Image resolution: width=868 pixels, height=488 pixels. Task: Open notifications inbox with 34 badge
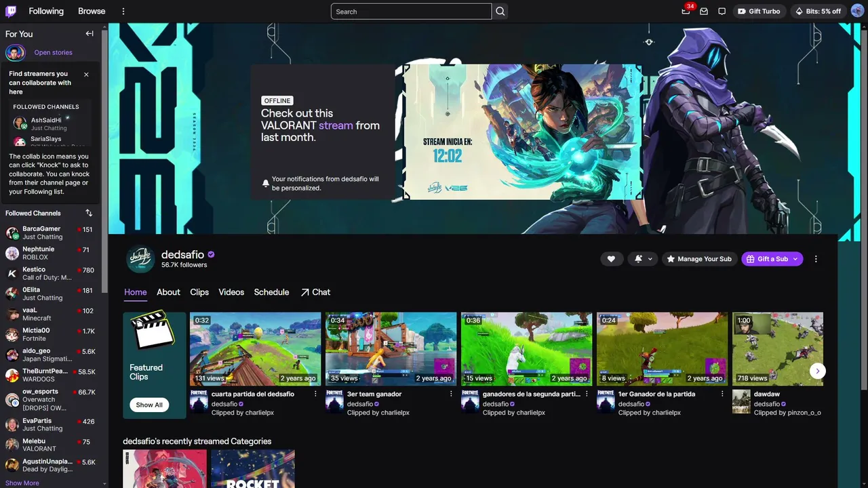pos(686,11)
